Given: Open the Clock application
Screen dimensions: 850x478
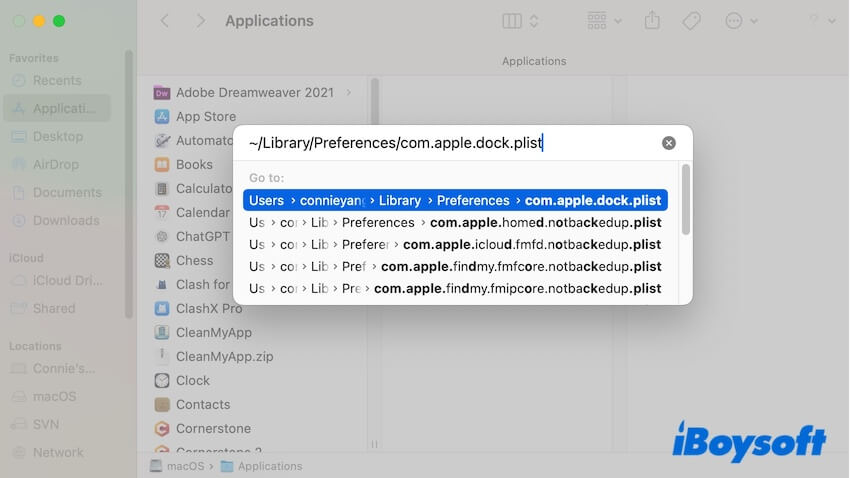Looking at the screenshot, I should pyautogui.click(x=192, y=380).
